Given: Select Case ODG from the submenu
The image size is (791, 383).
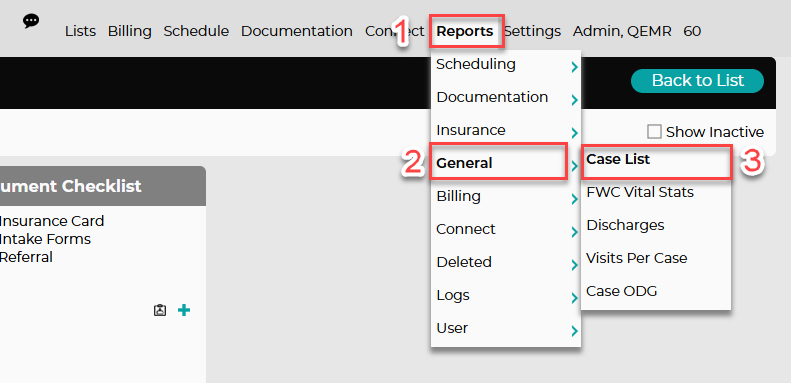Looking at the screenshot, I should (x=622, y=291).
